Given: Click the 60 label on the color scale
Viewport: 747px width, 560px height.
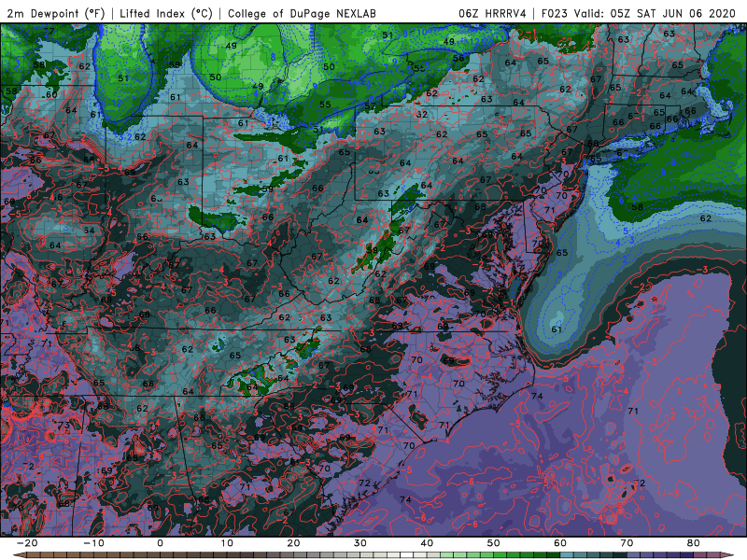Looking at the screenshot, I should [x=560, y=543].
